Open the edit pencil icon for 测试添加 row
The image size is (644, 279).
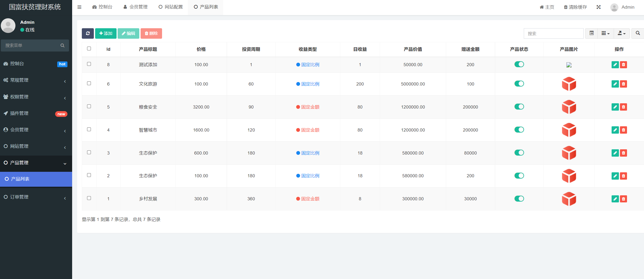[615, 65]
